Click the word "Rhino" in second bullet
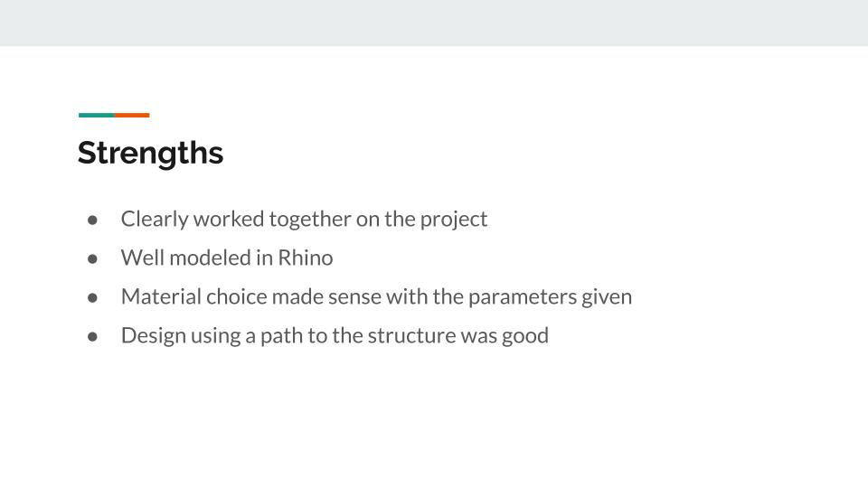868x488 pixels. (305, 258)
